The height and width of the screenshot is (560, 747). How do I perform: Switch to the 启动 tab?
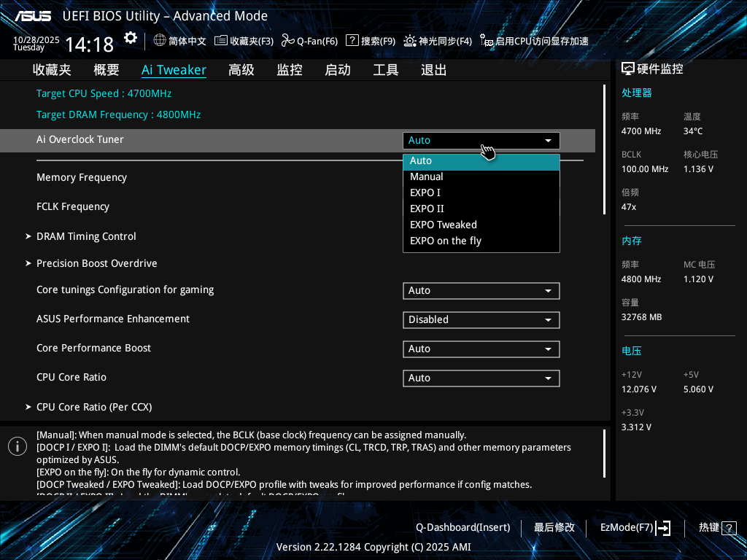(x=338, y=70)
